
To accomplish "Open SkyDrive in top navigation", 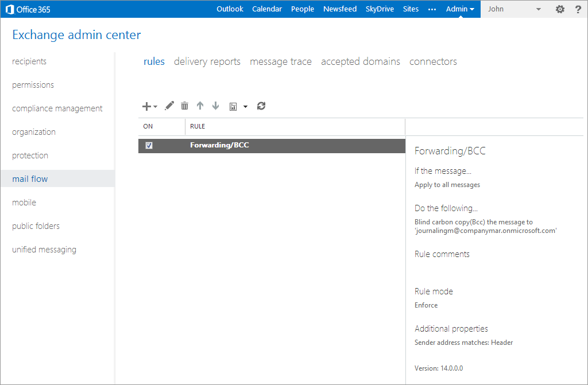I will [x=380, y=9].
